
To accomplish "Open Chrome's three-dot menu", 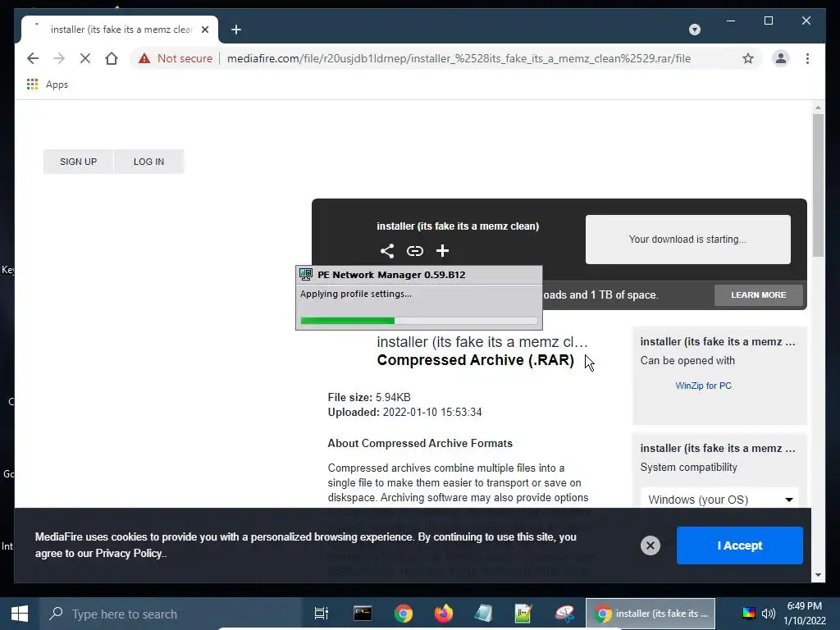I will [x=807, y=58].
